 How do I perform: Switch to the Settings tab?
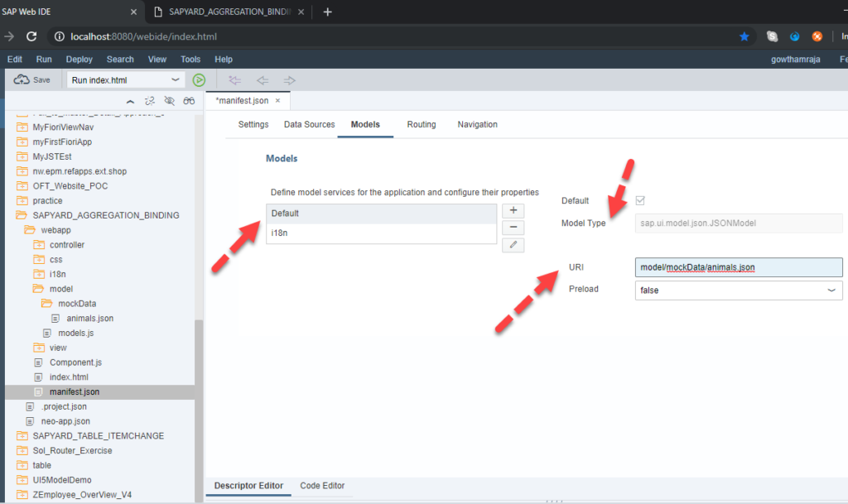click(253, 124)
